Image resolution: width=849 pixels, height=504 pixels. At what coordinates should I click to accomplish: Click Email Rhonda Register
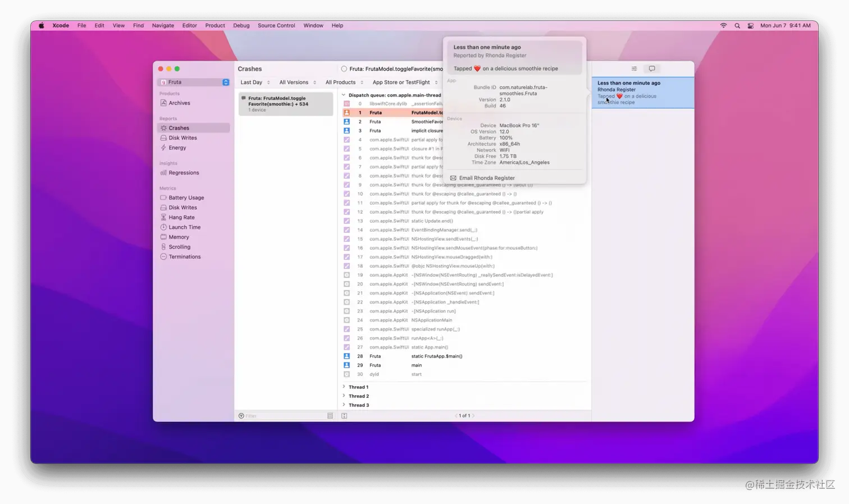(x=487, y=178)
